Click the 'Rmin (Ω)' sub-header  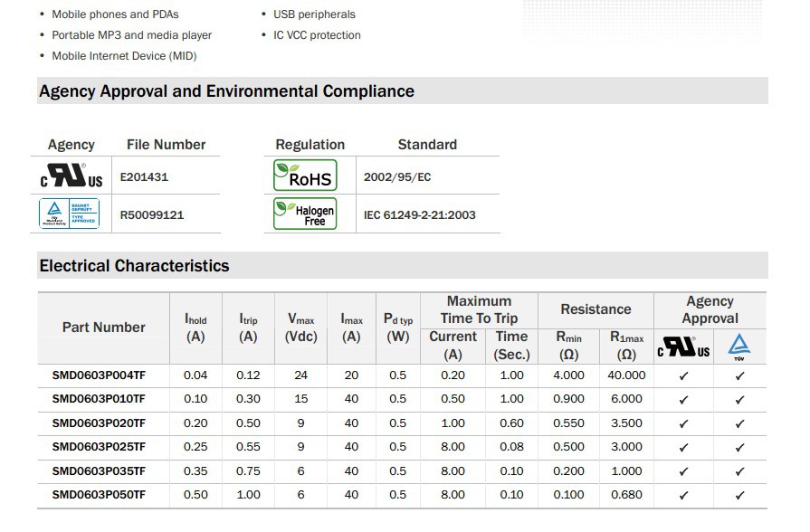point(568,346)
